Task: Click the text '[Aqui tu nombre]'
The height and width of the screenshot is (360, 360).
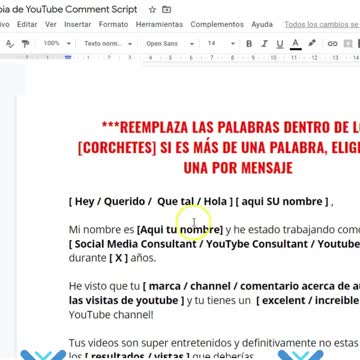Action: 180,230
